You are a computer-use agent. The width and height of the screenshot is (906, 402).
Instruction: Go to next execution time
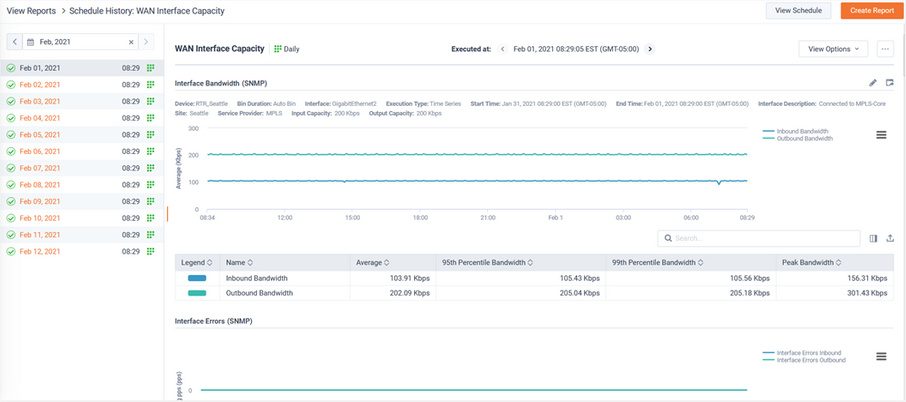[x=650, y=49]
